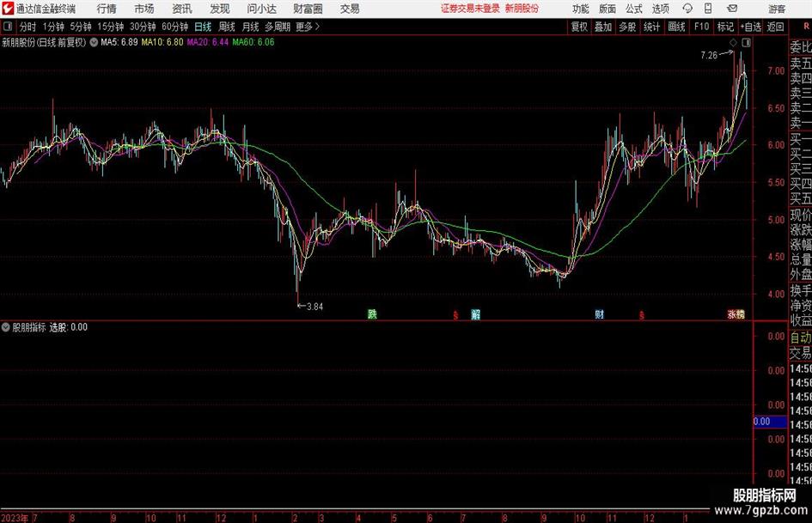The height and width of the screenshot is (523, 812).
Task: Click the red R icon at right
Action: (x=806, y=26)
